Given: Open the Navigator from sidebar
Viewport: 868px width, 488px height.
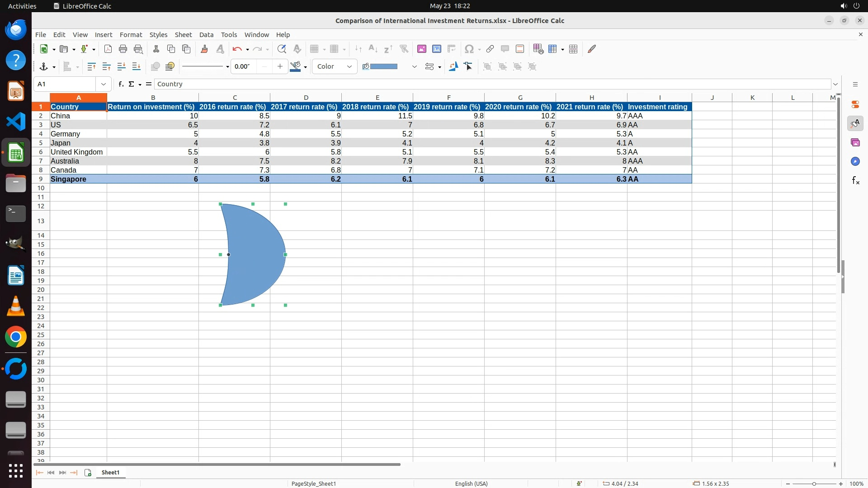Looking at the screenshot, I should pos(855,162).
